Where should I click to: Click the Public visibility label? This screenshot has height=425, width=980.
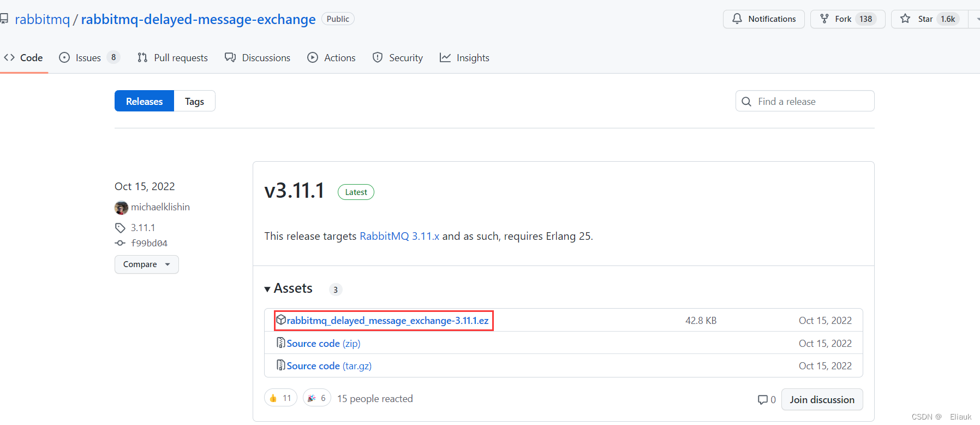tap(338, 19)
